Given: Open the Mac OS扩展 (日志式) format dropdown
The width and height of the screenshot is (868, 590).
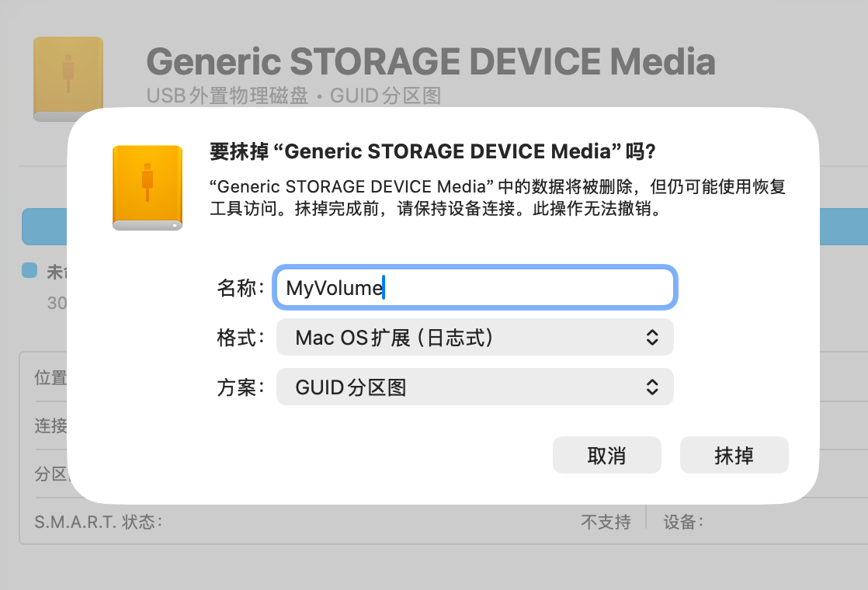Looking at the screenshot, I should pyautogui.click(x=474, y=338).
